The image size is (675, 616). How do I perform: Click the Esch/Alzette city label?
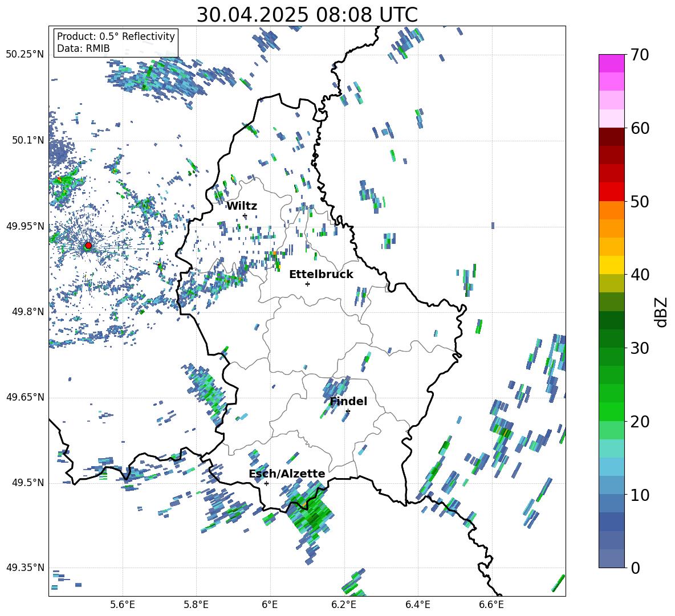point(287,474)
